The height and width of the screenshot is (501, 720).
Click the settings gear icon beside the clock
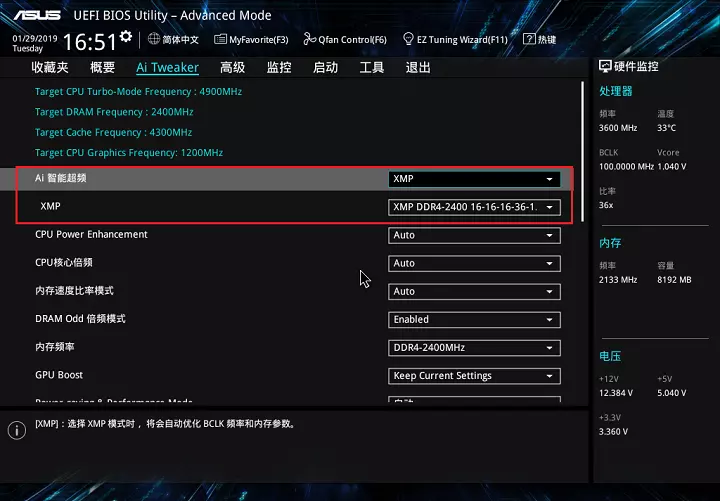point(126,36)
